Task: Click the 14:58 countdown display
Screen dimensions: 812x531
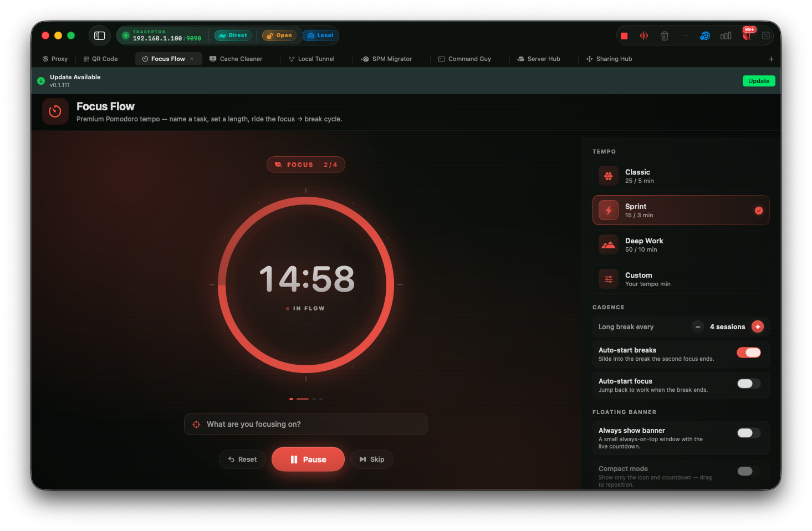Action: point(307,279)
